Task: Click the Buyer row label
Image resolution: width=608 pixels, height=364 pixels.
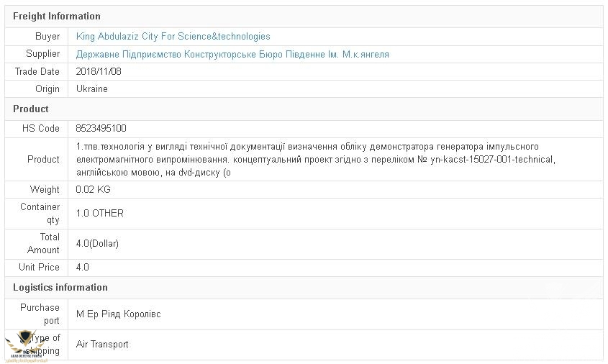Action: click(47, 37)
